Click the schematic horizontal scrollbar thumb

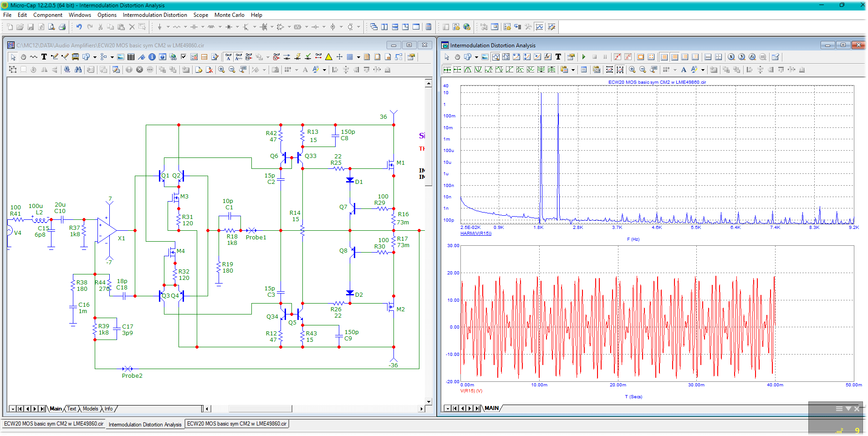coord(260,409)
